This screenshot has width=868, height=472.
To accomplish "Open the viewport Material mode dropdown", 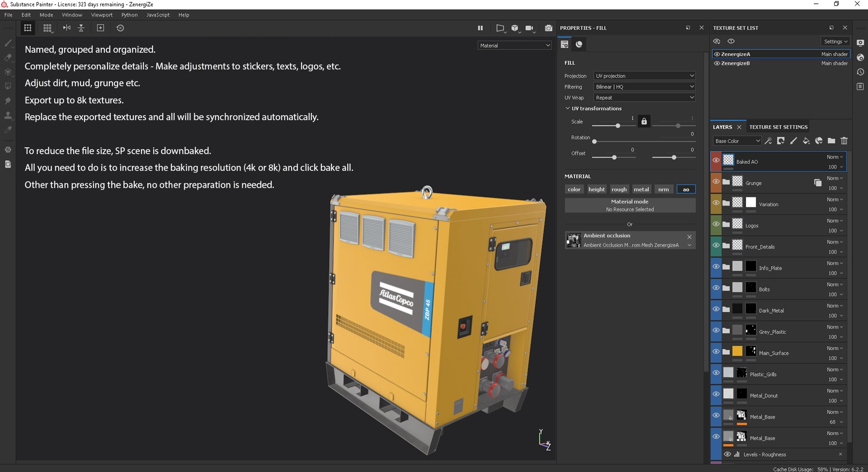I will coord(514,45).
